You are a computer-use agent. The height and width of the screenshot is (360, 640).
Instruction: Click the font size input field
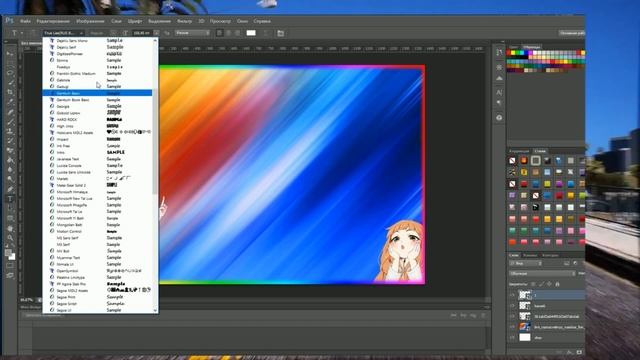click(x=142, y=33)
